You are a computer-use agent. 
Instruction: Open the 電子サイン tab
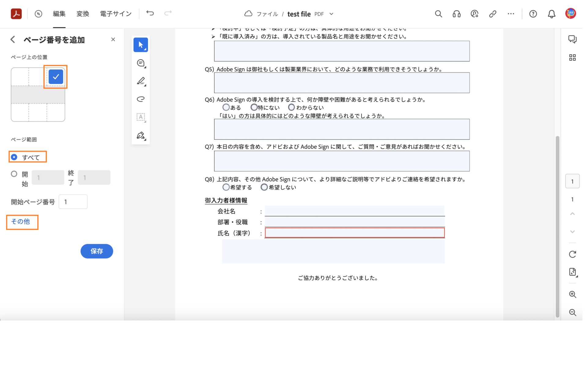116,14
